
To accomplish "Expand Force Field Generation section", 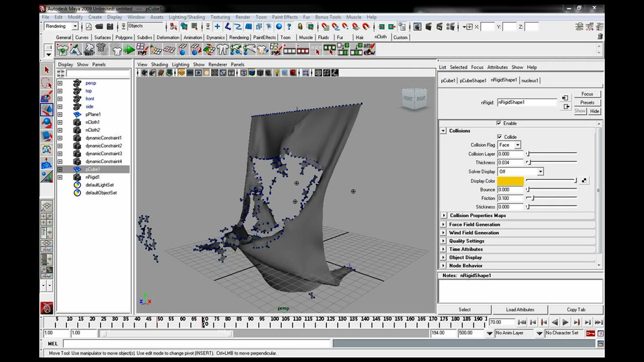I will tap(443, 224).
